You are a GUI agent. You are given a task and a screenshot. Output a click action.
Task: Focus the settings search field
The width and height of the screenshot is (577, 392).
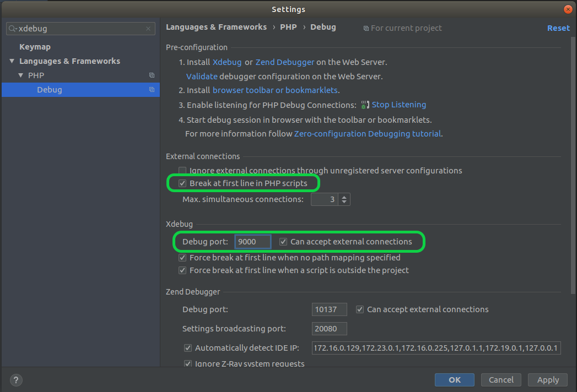(80, 29)
